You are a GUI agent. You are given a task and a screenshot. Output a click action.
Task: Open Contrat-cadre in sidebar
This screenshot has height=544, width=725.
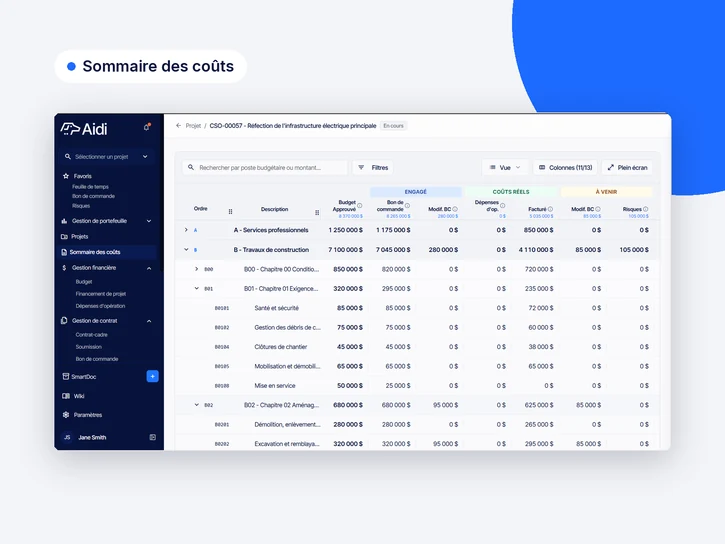pyautogui.click(x=92, y=335)
